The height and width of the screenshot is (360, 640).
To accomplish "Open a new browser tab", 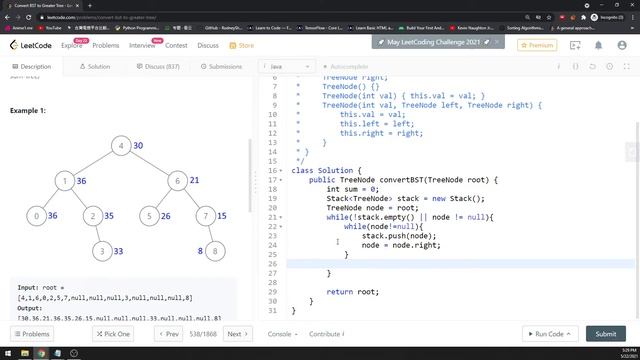I will (90, 6).
